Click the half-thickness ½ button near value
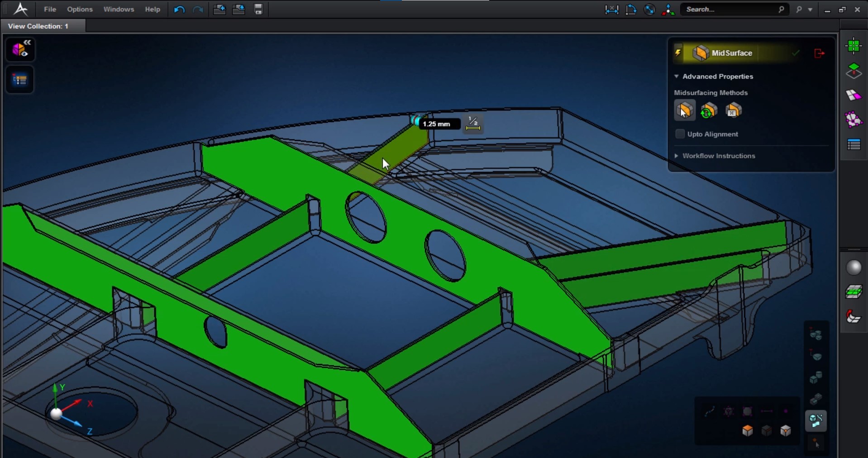This screenshot has height=458, width=868. pyautogui.click(x=473, y=123)
